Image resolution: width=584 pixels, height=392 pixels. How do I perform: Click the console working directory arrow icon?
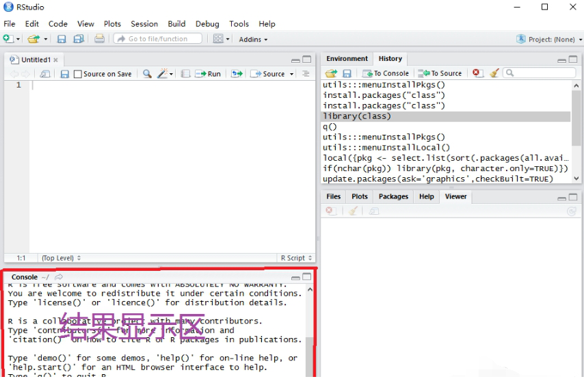[x=59, y=277]
